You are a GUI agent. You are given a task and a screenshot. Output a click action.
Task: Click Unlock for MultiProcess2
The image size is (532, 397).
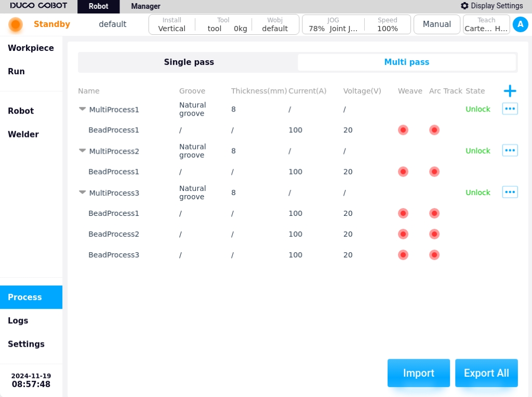click(x=478, y=151)
